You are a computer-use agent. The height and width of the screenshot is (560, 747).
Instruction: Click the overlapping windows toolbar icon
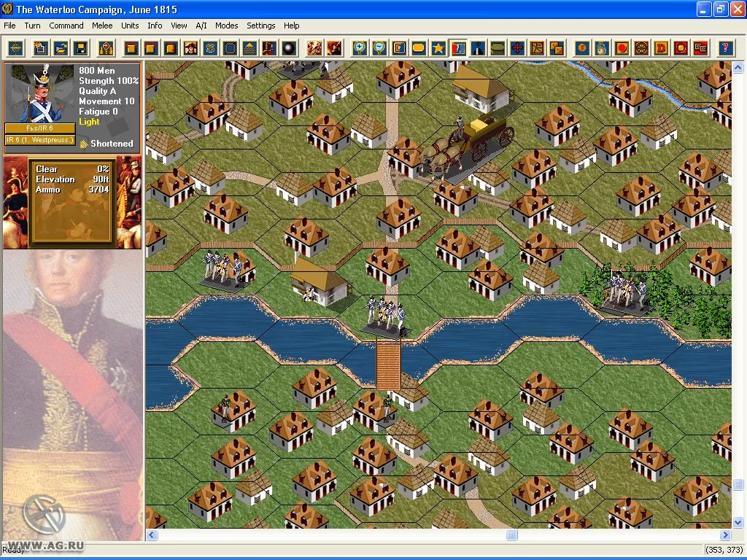[x=700, y=48]
